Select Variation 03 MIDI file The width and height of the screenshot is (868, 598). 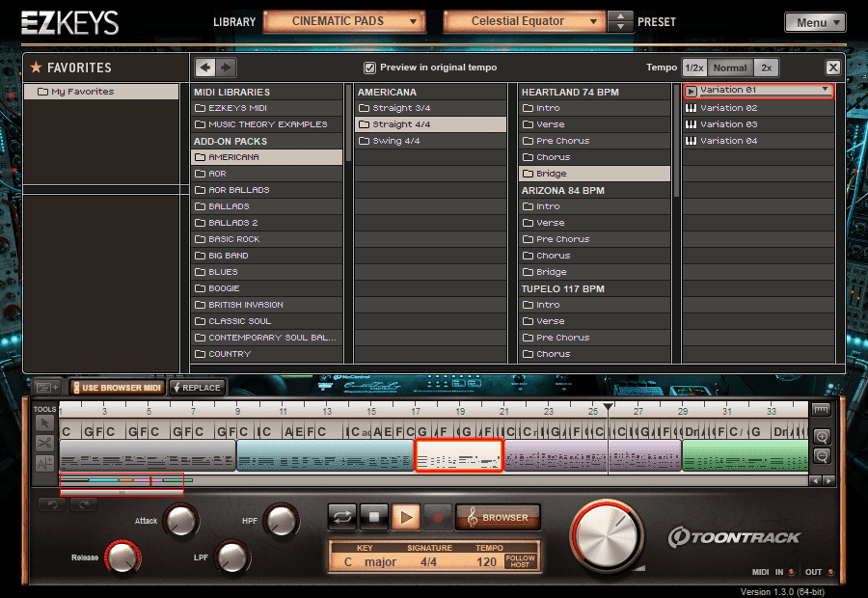758,124
